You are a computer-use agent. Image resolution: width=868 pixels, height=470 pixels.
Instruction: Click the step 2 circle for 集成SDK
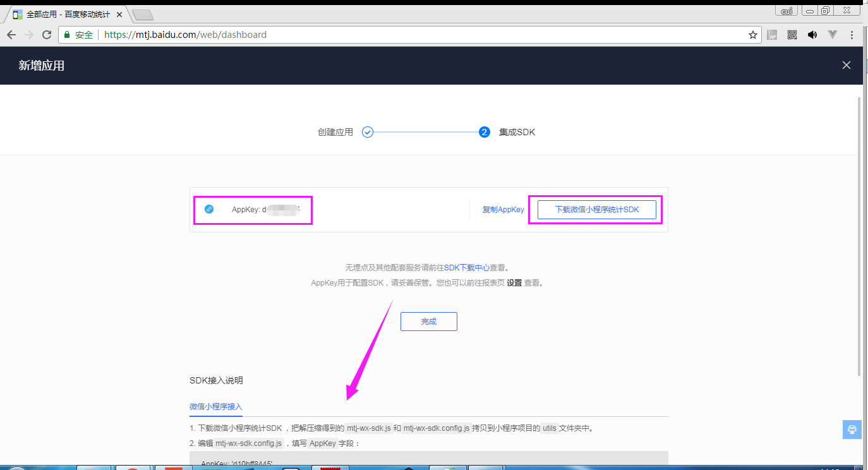485,132
